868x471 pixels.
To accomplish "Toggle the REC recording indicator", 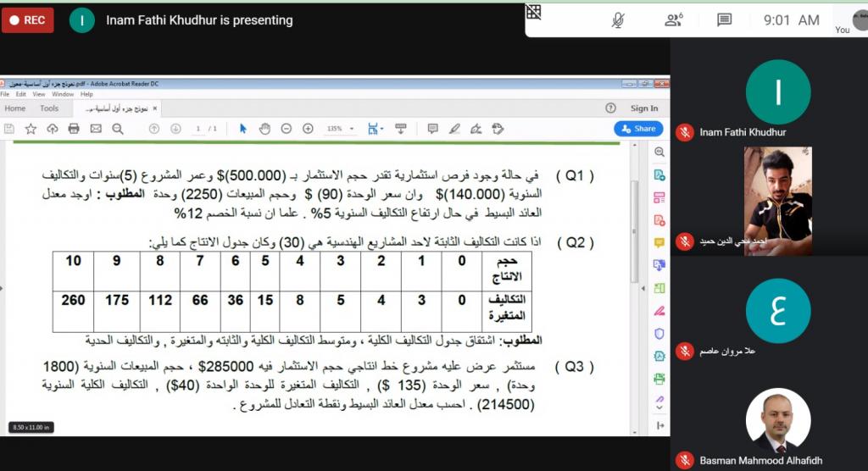I will [x=28, y=20].
